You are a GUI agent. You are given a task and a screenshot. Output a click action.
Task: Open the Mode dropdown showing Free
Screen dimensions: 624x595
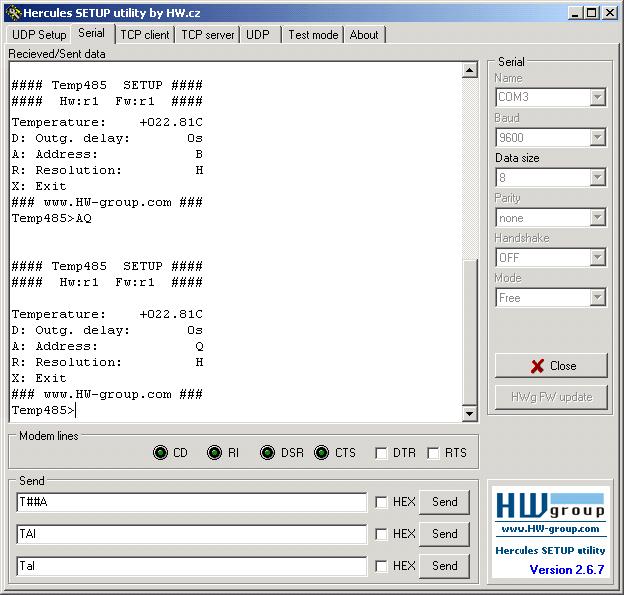pos(597,298)
